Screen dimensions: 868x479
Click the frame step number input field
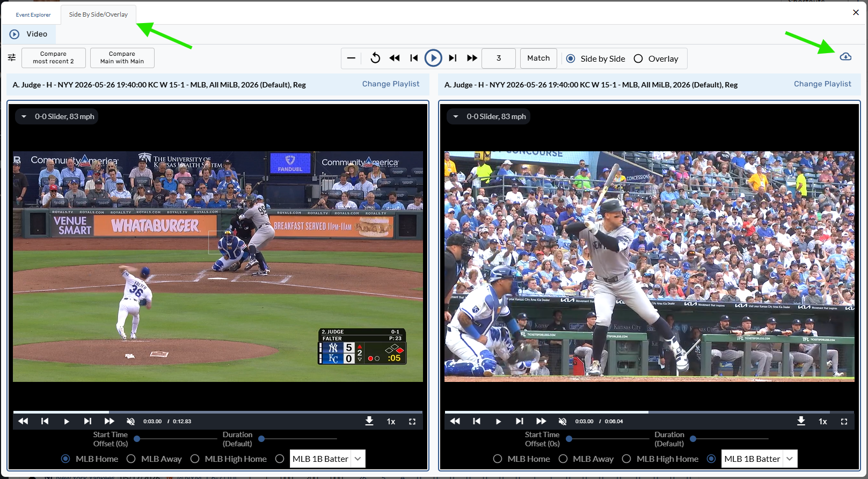[x=499, y=58]
